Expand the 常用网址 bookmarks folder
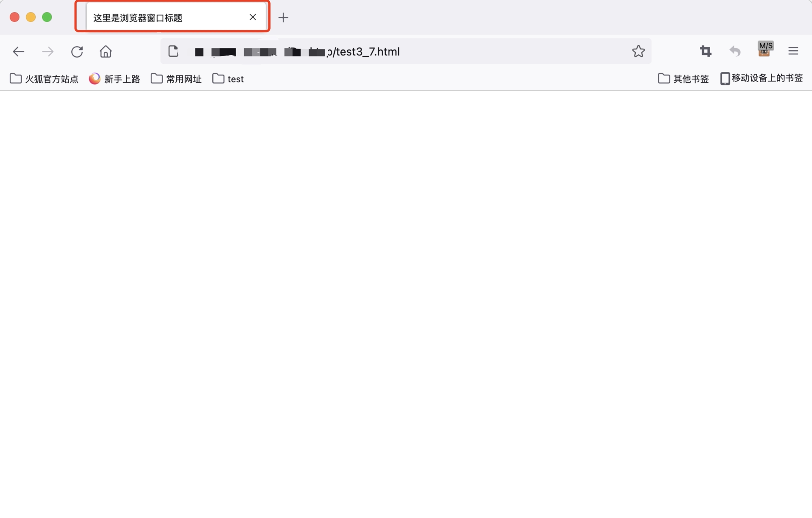Viewport: 812px width, 518px height. [x=176, y=79]
